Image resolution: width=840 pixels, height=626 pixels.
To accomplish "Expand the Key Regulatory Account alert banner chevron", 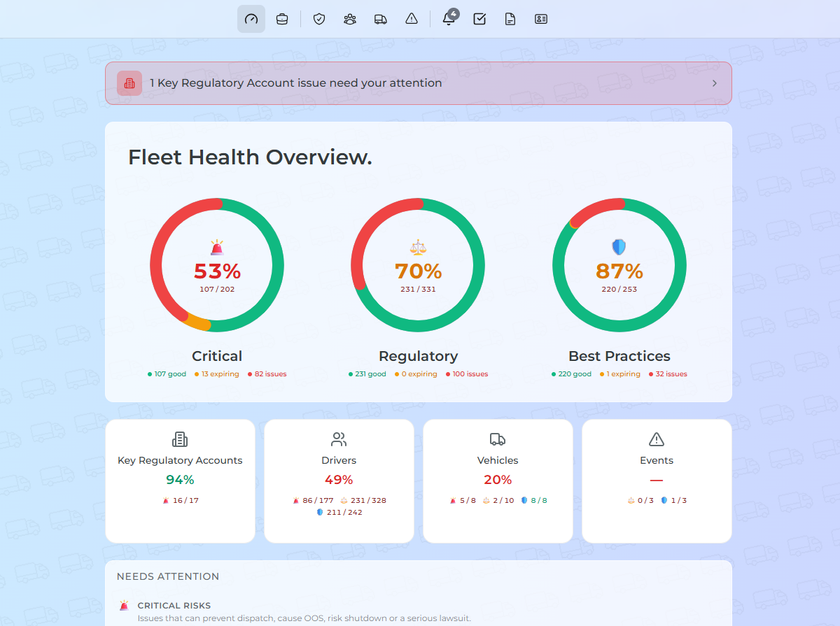I will coord(714,83).
